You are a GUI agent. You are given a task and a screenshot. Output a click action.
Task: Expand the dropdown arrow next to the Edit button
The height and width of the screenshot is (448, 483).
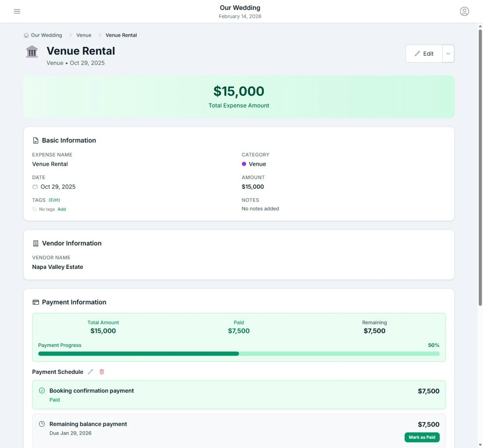pyautogui.click(x=448, y=53)
